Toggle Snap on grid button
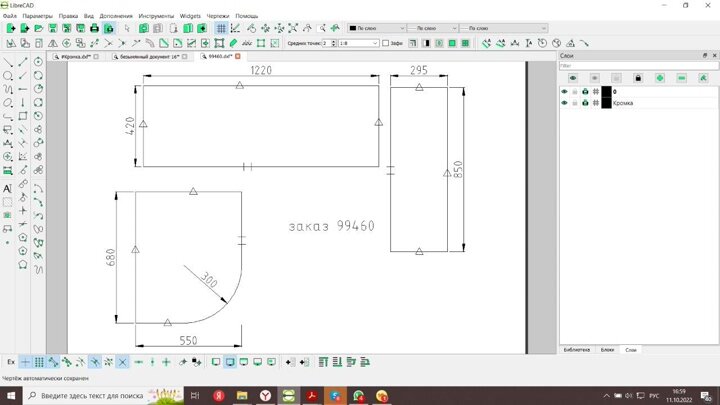 click(39, 362)
